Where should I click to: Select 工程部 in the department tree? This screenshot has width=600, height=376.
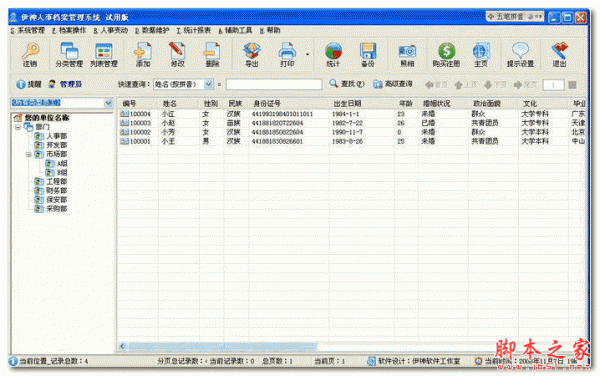coord(56,182)
